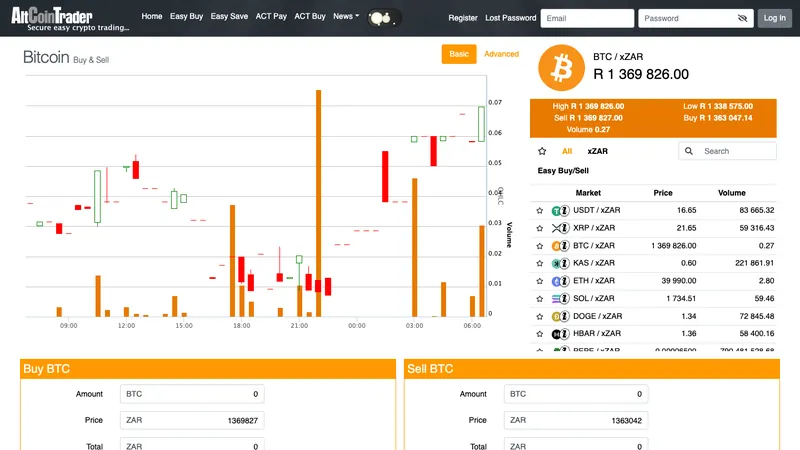This screenshot has height=450, width=800.
Task: Select the USDT / xZAR market row
Action: point(654,210)
